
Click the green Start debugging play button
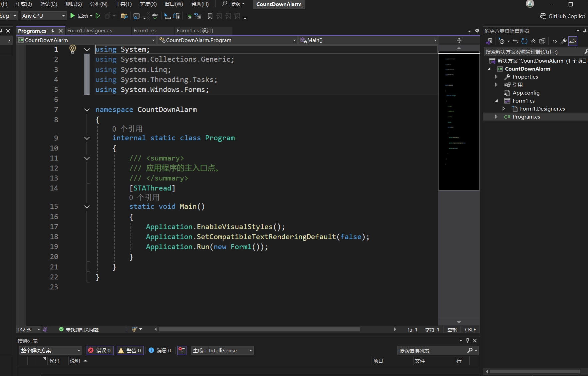point(72,16)
